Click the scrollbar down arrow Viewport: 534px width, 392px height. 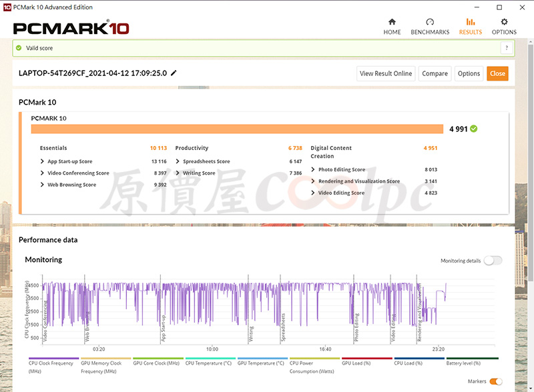pyautogui.click(x=530, y=388)
